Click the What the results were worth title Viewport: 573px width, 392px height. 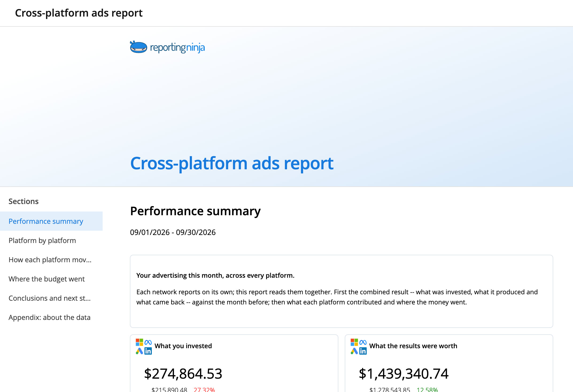tap(413, 346)
